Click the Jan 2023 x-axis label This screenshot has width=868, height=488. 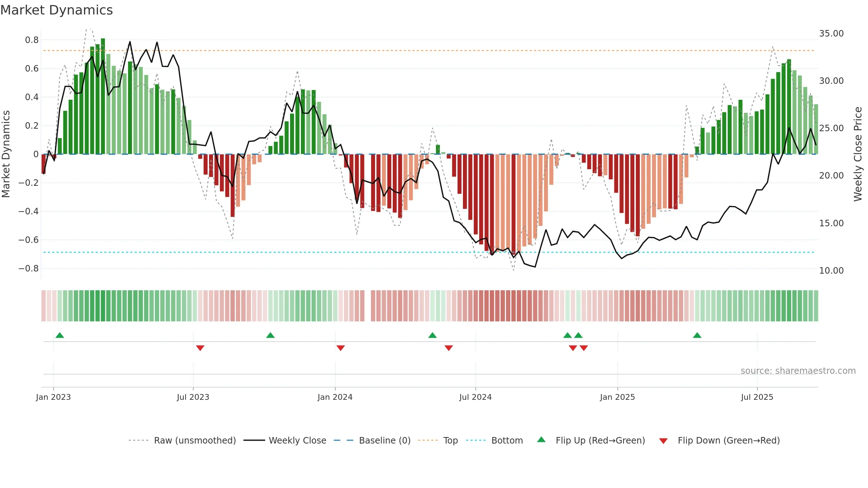point(54,397)
